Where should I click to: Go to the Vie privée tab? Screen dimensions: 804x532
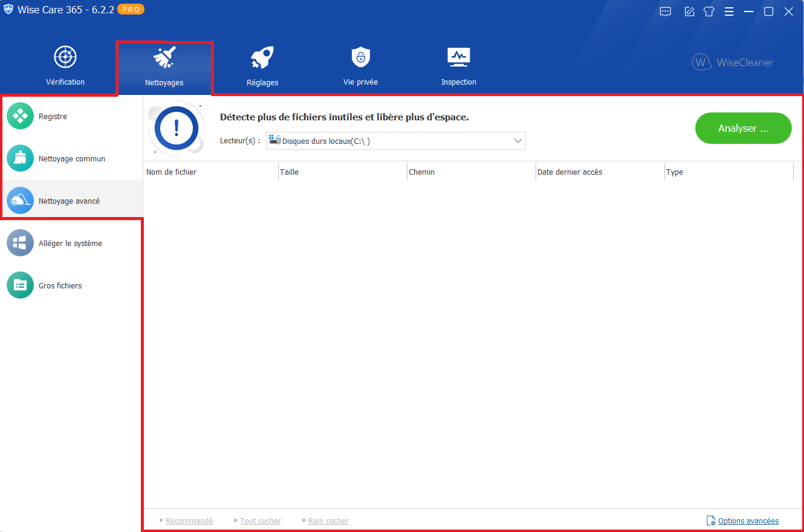point(360,66)
